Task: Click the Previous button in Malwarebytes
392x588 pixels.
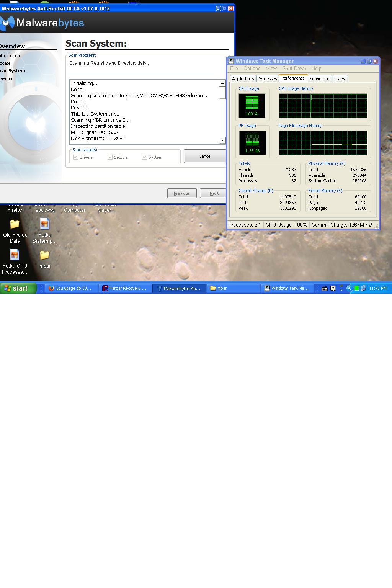Action: pyautogui.click(x=182, y=193)
